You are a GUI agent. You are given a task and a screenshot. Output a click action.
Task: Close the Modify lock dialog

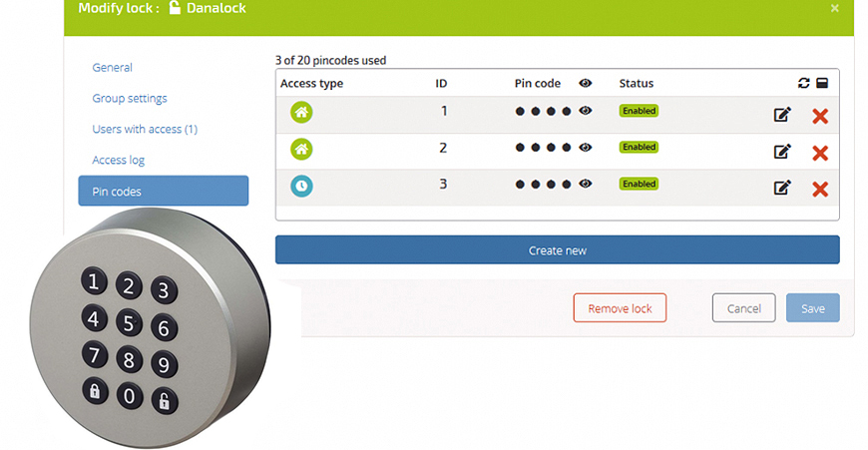coord(835,8)
